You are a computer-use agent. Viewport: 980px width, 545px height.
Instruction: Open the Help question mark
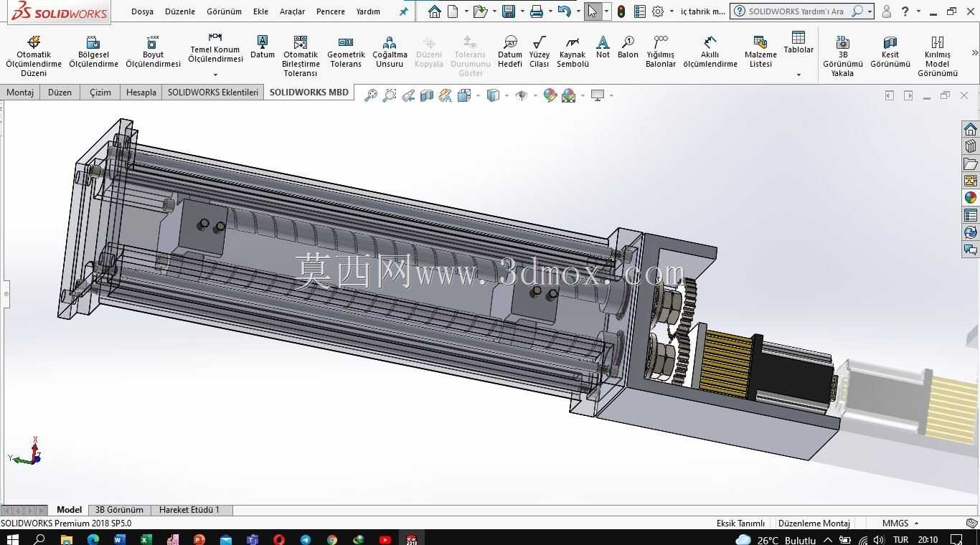905,11
